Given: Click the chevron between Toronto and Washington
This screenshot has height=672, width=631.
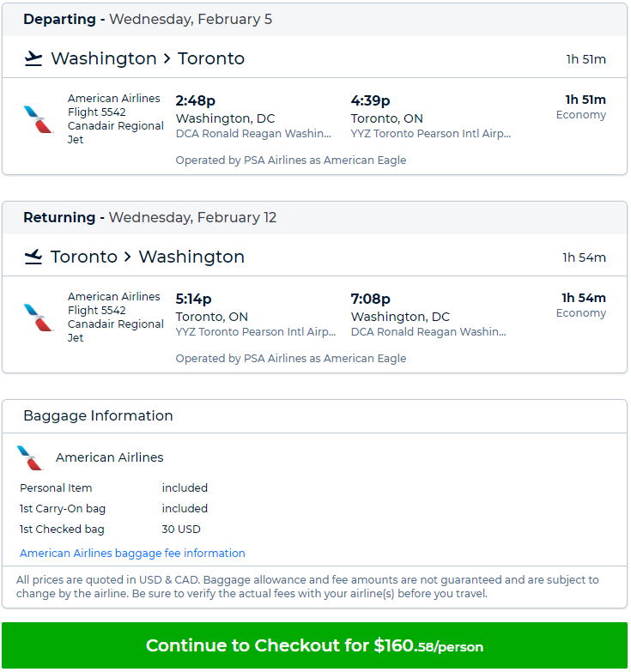Looking at the screenshot, I should [128, 257].
